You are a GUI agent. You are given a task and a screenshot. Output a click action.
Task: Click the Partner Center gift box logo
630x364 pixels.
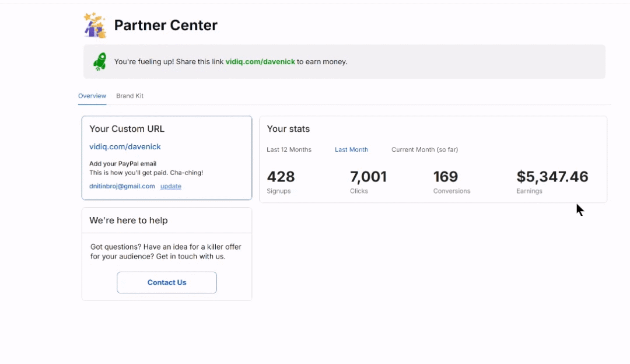click(95, 25)
